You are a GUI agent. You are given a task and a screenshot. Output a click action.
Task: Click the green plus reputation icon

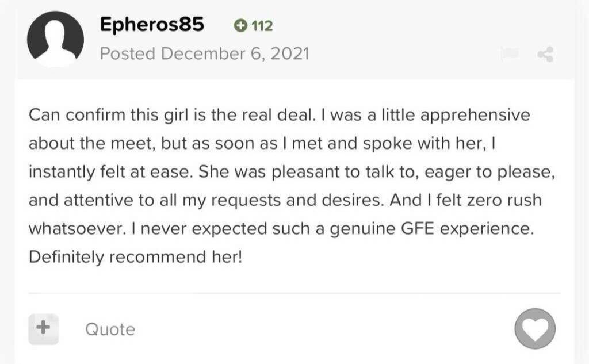click(240, 26)
